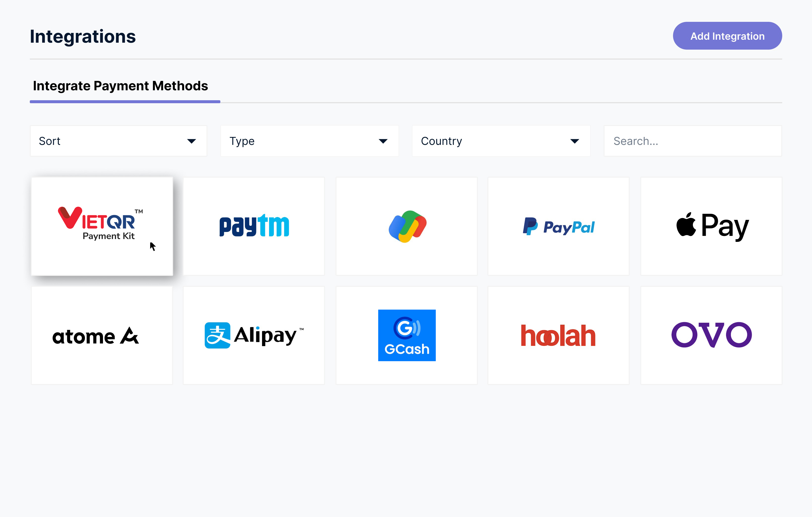Click the hoolah integration card
The width and height of the screenshot is (812, 517).
click(x=558, y=335)
